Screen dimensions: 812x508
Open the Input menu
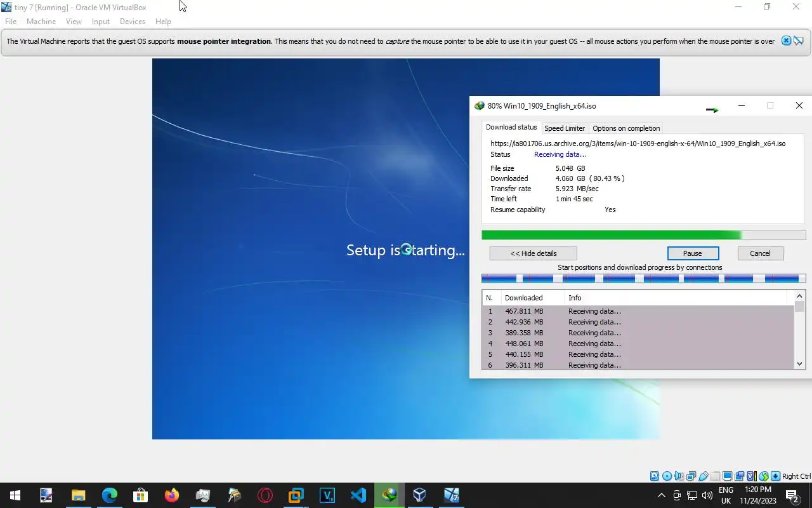(101, 21)
